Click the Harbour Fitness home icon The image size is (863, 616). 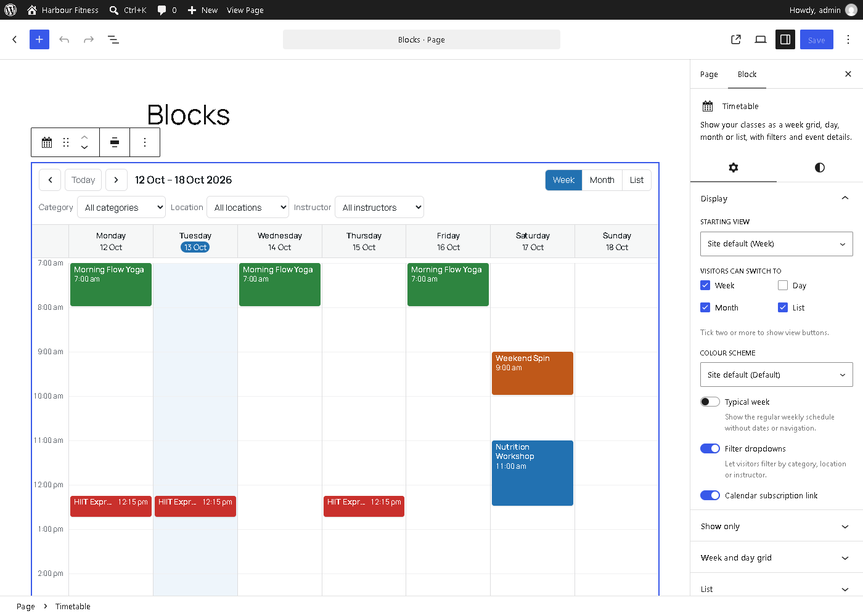point(32,10)
